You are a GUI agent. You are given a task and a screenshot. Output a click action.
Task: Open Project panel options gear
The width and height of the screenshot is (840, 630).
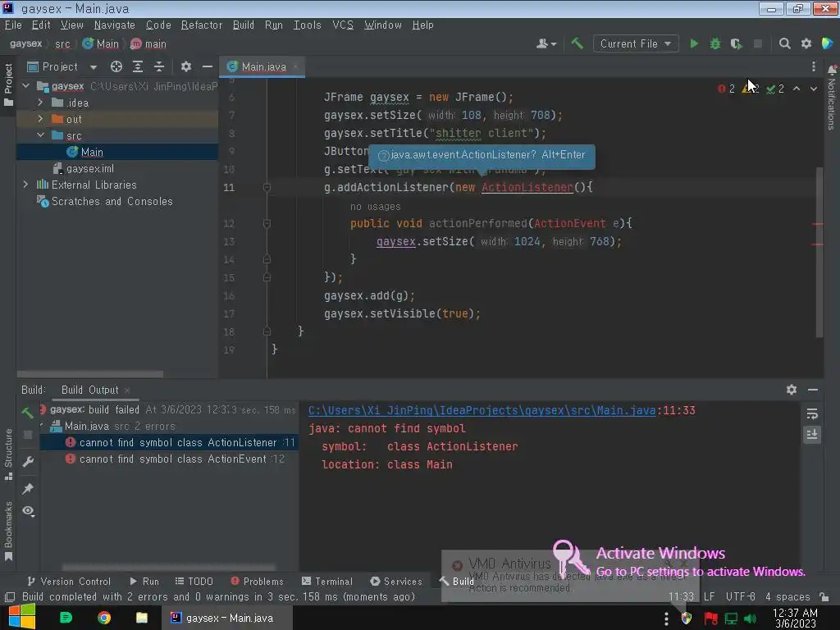pyautogui.click(x=186, y=66)
